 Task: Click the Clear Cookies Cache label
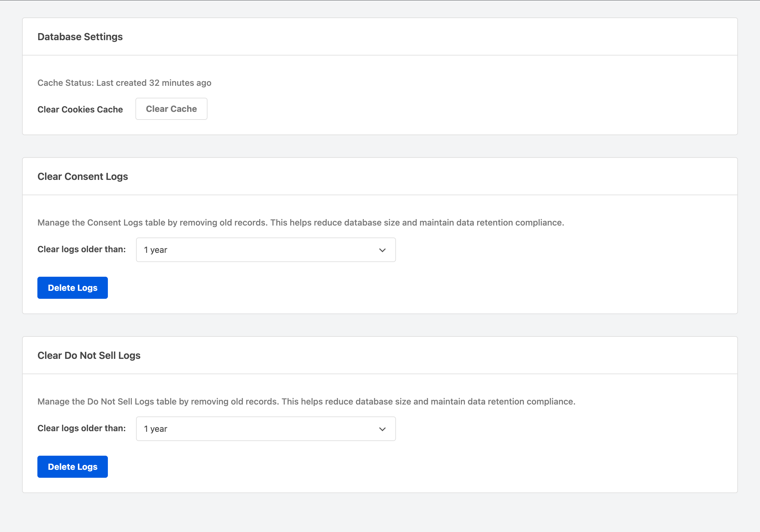pos(80,109)
